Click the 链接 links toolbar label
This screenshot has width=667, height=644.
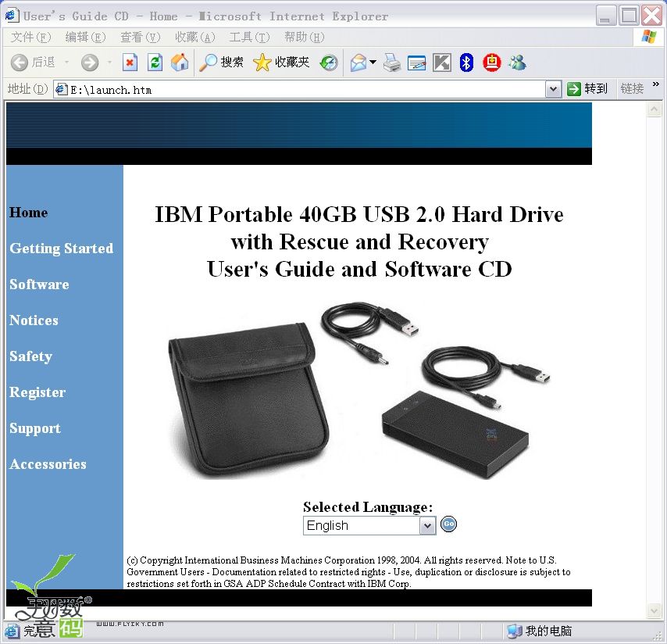tap(632, 88)
